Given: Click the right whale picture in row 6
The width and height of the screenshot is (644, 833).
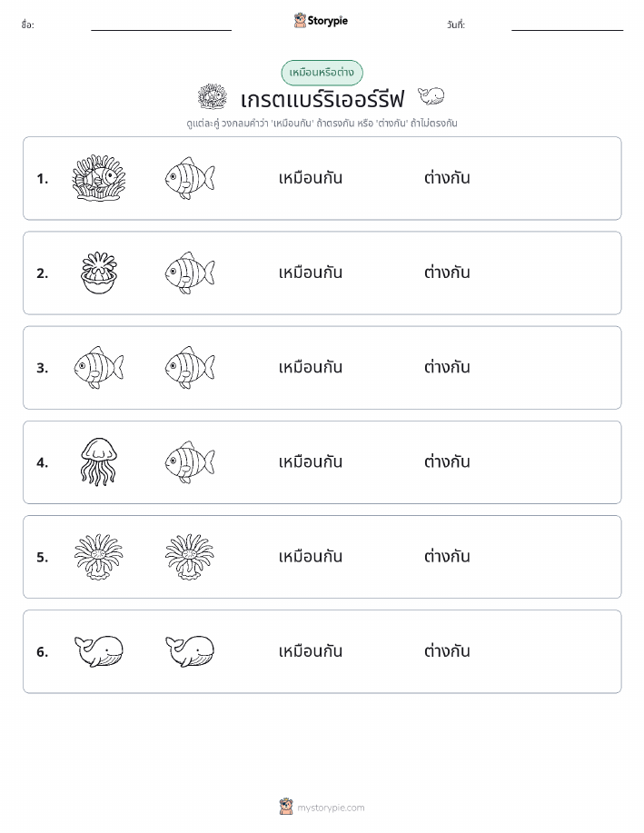Looking at the screenshot, I should tap(190, 651).
